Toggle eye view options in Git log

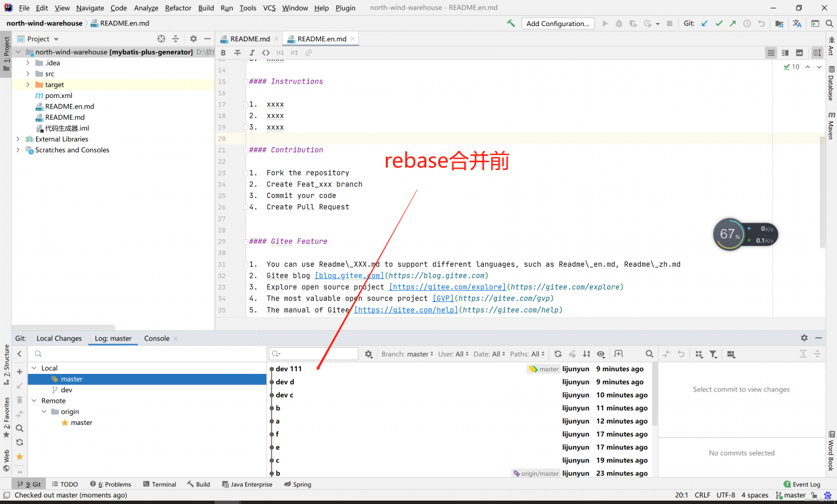tap(601, 354)
